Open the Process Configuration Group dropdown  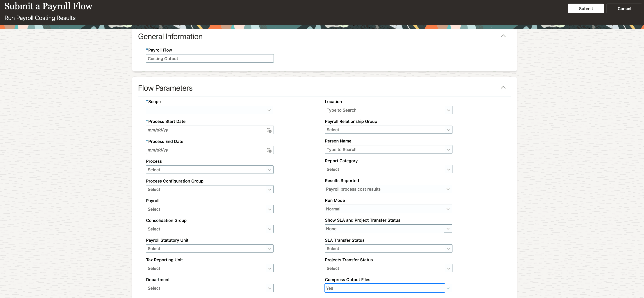tap(210, 189)
